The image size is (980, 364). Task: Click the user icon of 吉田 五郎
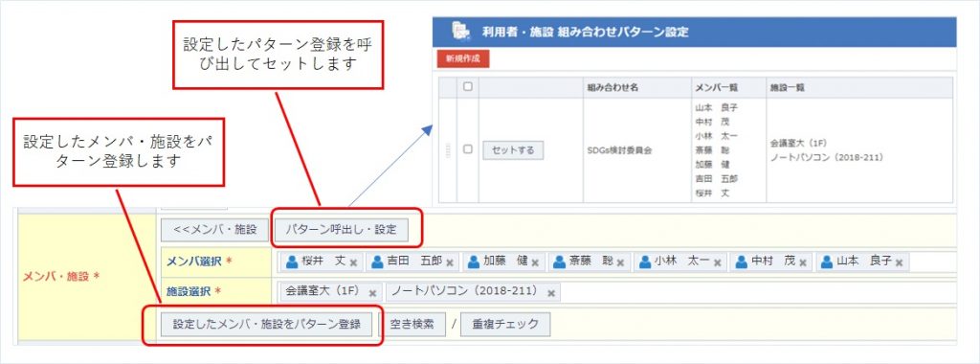tap(377, 262)
